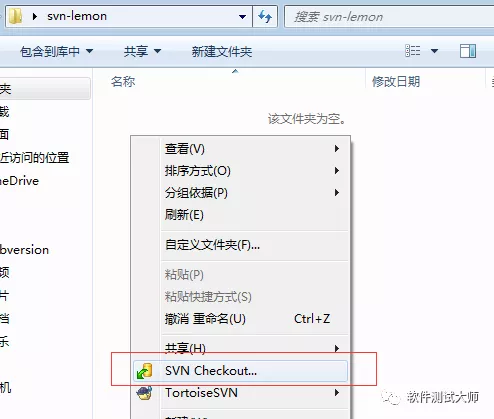This screenshot has height=419, width=494.
Task: Click the change view layout icon
Action: (x=413, y=51)
